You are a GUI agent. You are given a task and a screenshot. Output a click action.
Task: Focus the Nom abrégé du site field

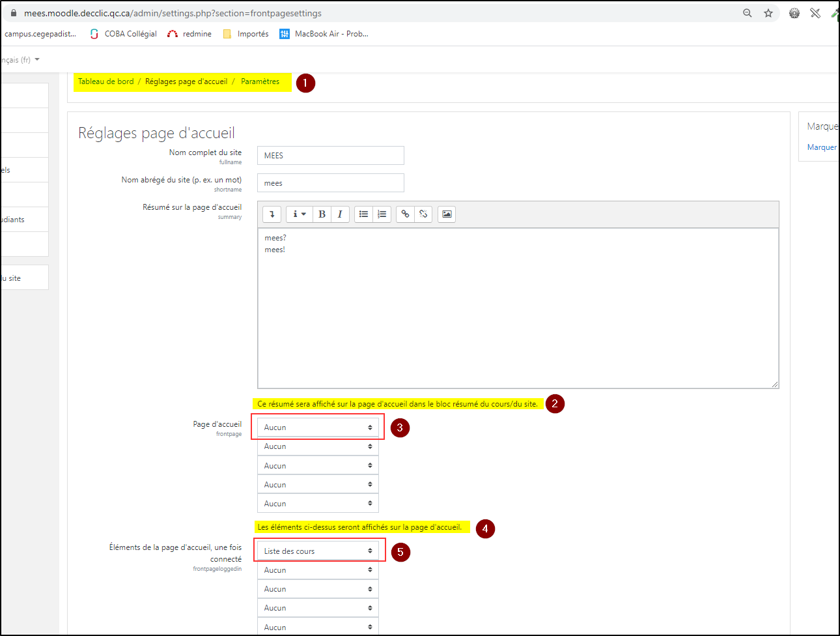point(330,183)
